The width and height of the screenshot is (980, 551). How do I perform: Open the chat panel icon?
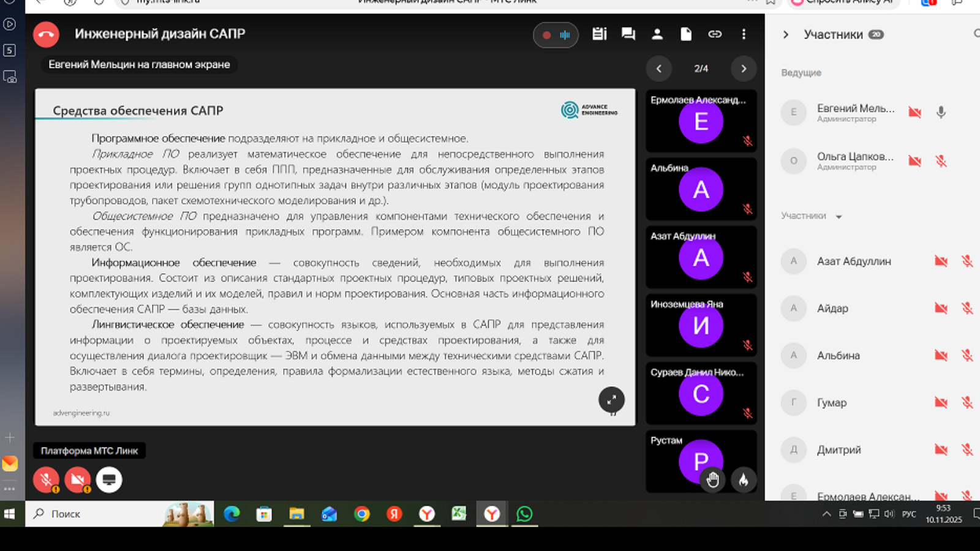[x=628, y=34]
